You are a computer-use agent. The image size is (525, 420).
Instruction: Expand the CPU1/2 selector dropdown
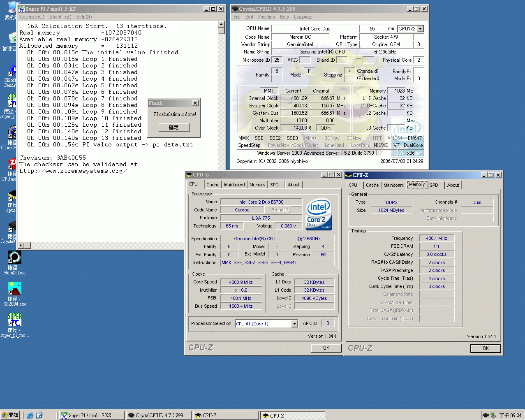coord(420,29)
